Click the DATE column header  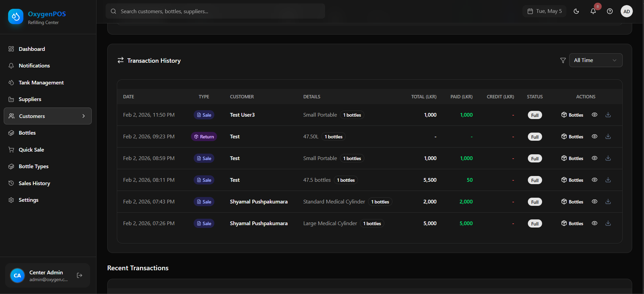click(x=129, y=97)
